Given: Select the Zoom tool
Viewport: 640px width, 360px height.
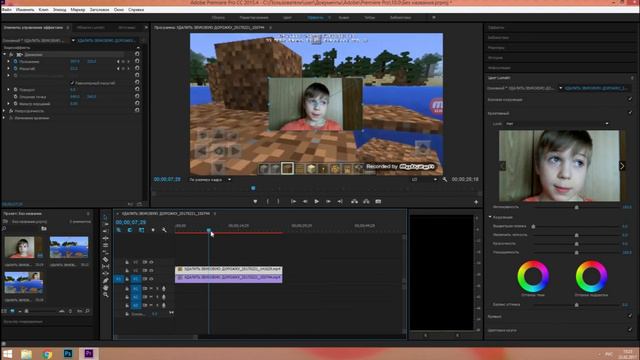Looking at the screenshot, I should pos(106,295).
